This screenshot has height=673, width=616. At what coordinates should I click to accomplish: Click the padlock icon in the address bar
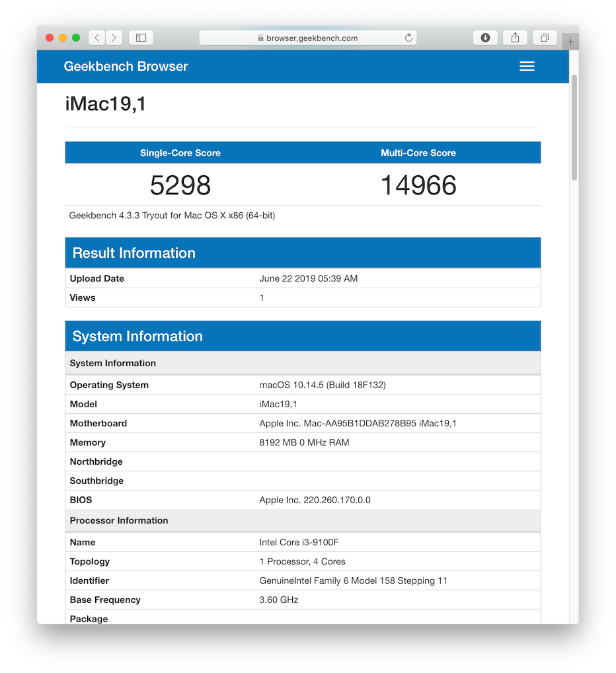[260, 38]
